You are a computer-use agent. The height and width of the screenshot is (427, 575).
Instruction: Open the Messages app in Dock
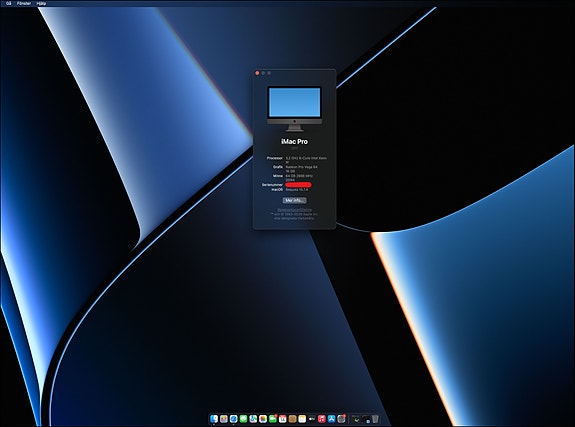(243, 419)
